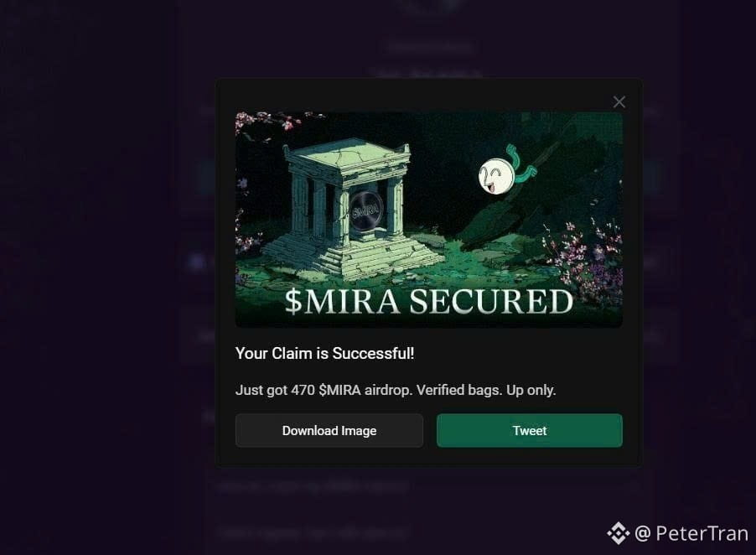This screenshot has height=555, width=756.
Task: Click the "Your Claim is Successful!" heading
Action: tap(324, 354)
